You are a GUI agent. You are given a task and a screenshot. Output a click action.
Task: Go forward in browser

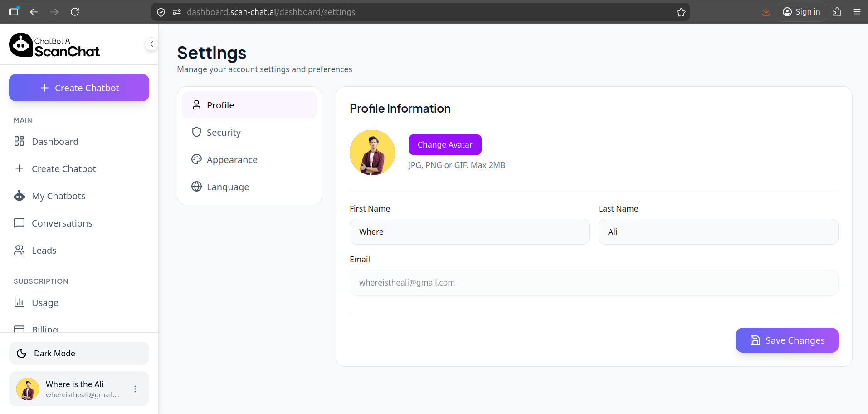click(54, 12)
